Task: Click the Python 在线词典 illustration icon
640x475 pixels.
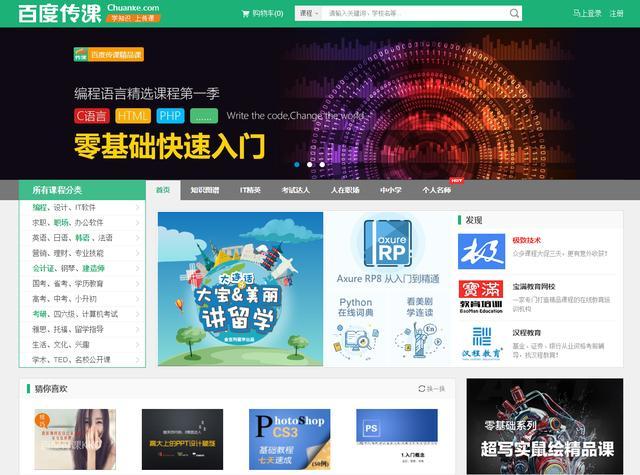Action: pos(356,342)
